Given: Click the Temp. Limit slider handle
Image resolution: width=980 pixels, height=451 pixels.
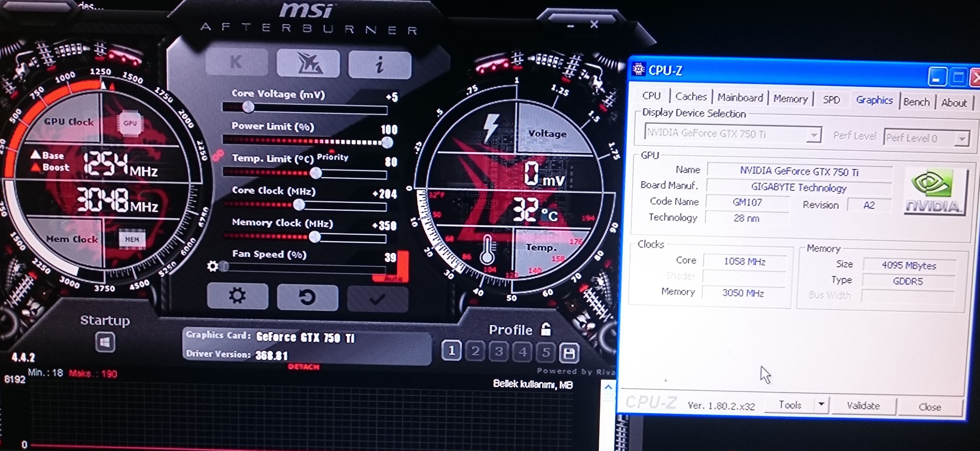Looking at the screenshot, I should [x=315, y=173].
